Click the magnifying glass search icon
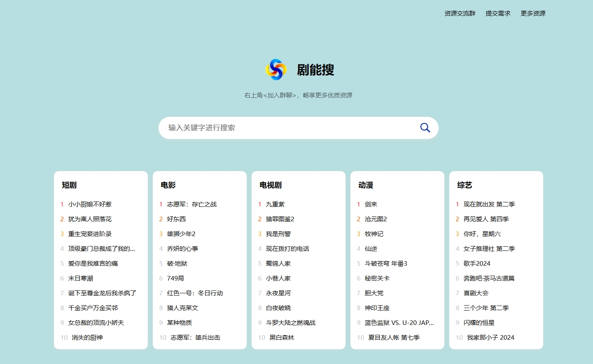 (x=425, y=128)
